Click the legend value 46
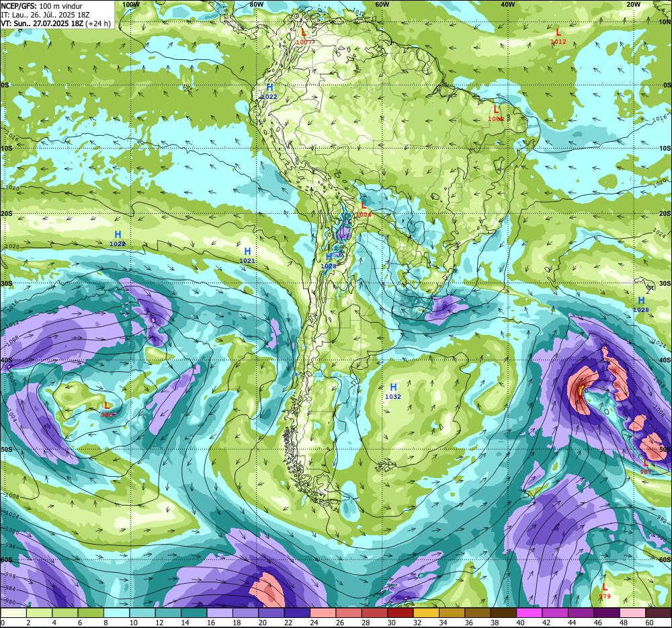This screenshot has height=628, width=672. tap(598, 623)
